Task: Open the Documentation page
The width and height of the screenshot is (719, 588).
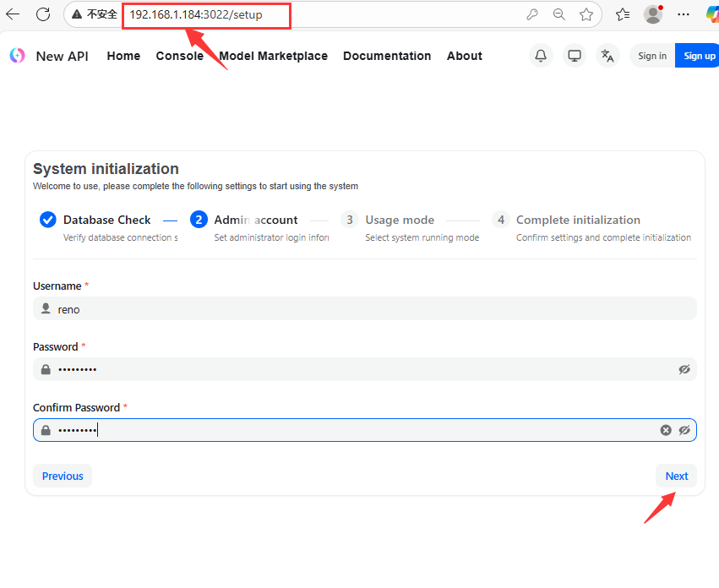Action: click(x=387, y=56)
